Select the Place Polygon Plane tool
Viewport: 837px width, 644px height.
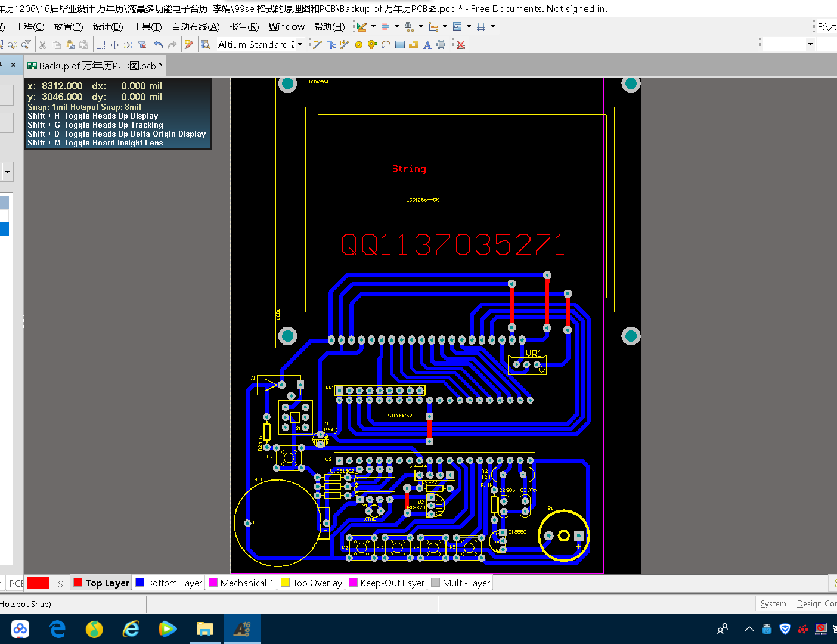(413, 45)
